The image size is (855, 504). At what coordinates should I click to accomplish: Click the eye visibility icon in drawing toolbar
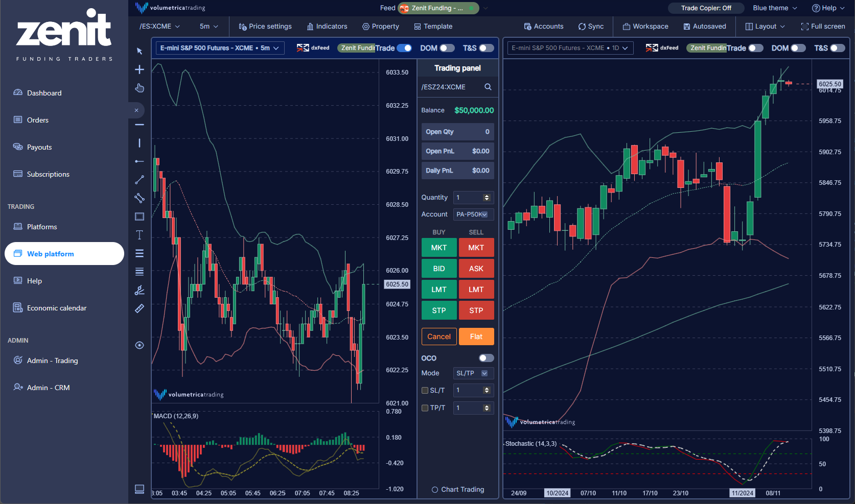coord(139,345)
